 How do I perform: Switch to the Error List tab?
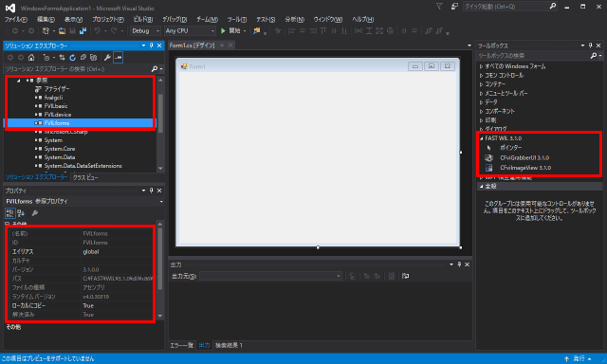[x=181, y=345]
